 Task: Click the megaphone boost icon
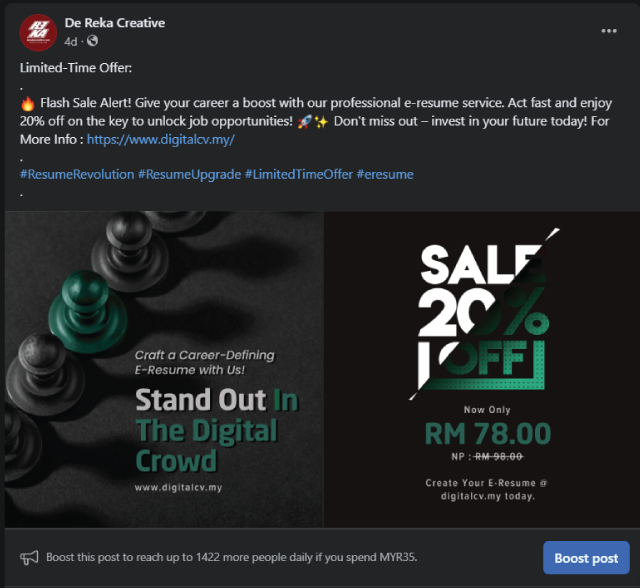tap(30, 557)
